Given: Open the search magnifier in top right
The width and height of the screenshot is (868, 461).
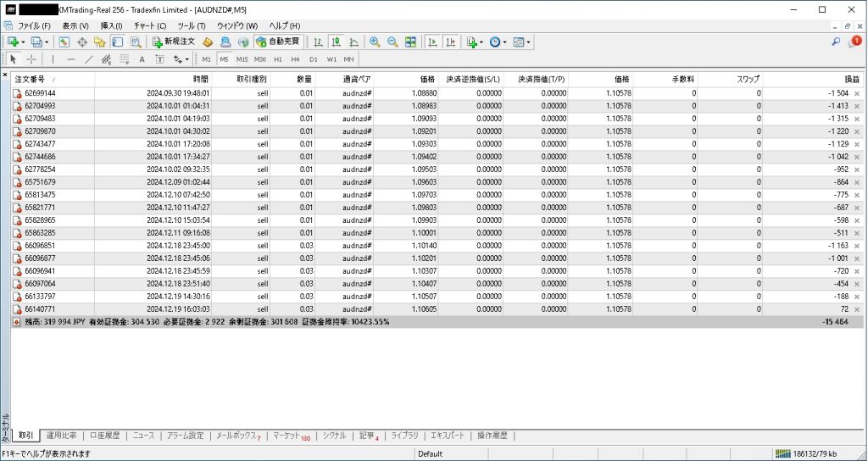Looking at the screenshot, I should [x=836, y=42].
